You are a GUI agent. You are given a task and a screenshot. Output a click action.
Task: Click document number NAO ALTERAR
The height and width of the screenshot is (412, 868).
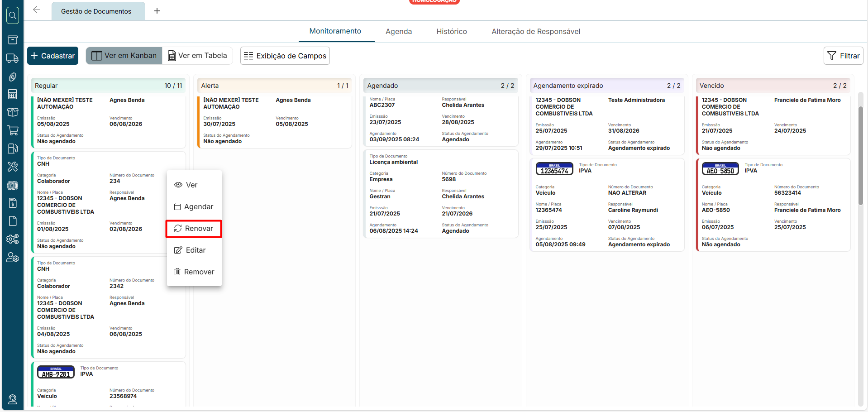tap(627, 193)
